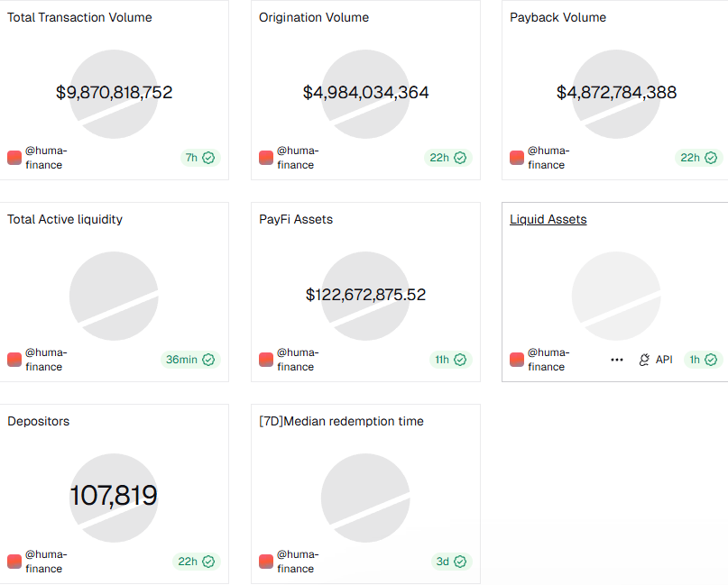The height and width of the screenshot is (585, 728).
Task: Open the three-dots menu on Liquid Assets card
Action: (x=616, y=360)
